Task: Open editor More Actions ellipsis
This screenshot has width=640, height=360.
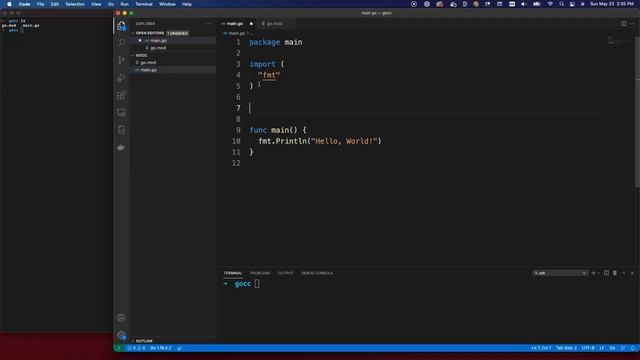Action: coord(632,24)
